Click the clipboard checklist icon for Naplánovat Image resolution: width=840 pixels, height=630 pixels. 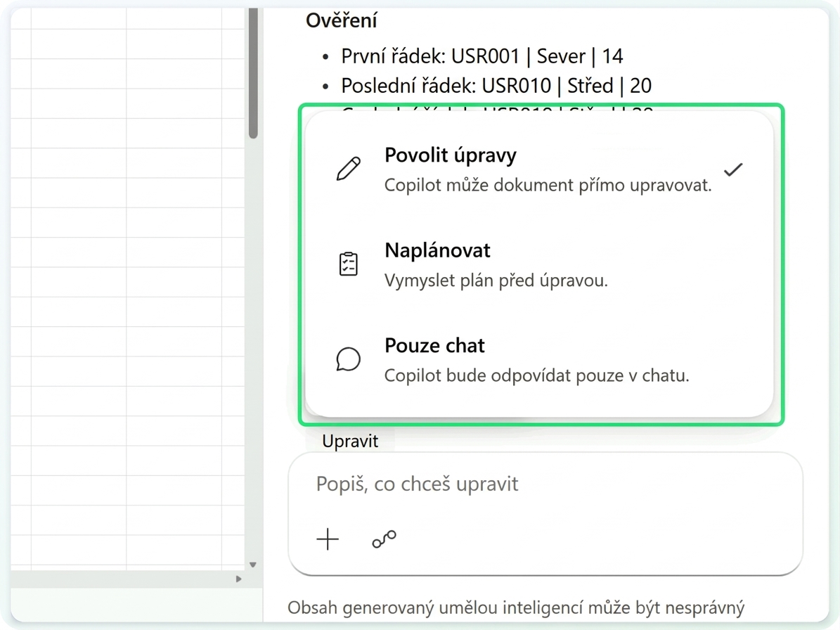348,264
